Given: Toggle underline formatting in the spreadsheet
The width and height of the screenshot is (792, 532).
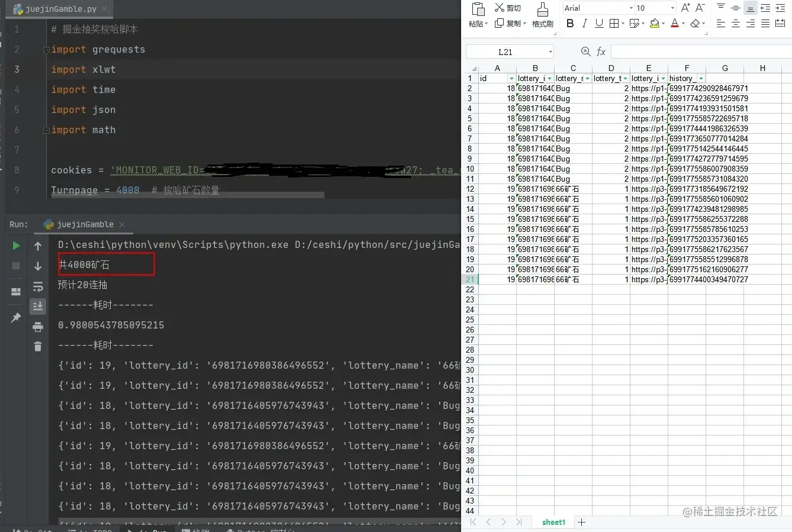Looking at the screenshot, I should click(x=599, y=23).
